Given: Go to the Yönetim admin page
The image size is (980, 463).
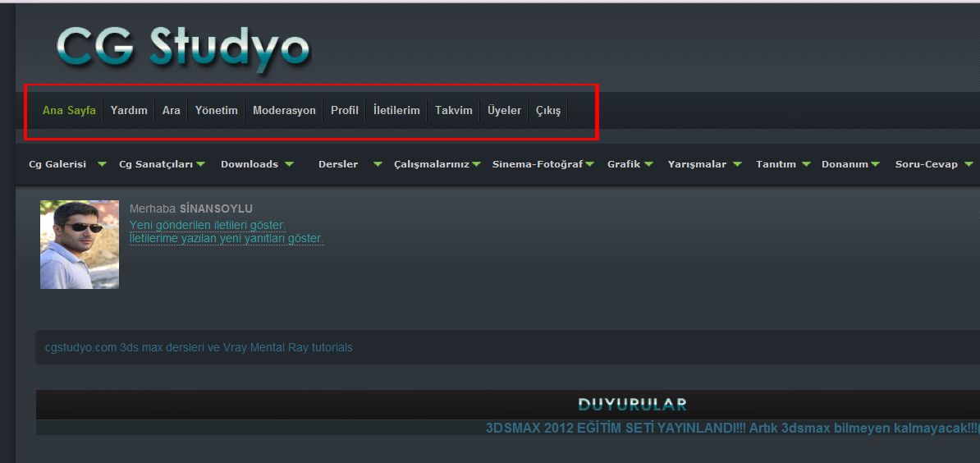Looking at the screenshot, I should tap(216, 111).
